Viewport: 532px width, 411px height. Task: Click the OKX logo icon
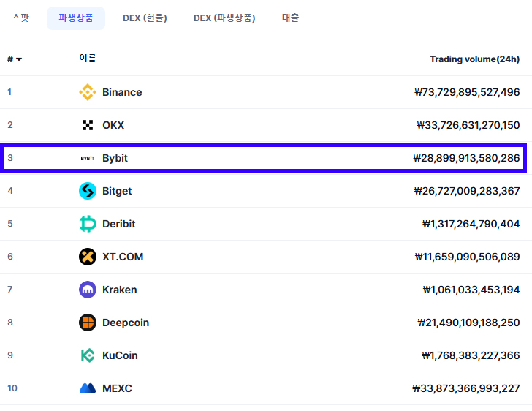88,125
